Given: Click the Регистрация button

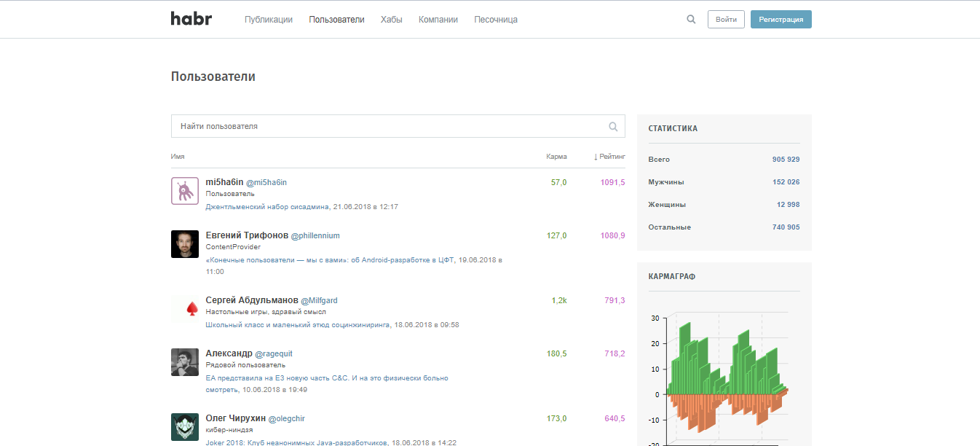Looking at the screenshot, I should point(781,20).
